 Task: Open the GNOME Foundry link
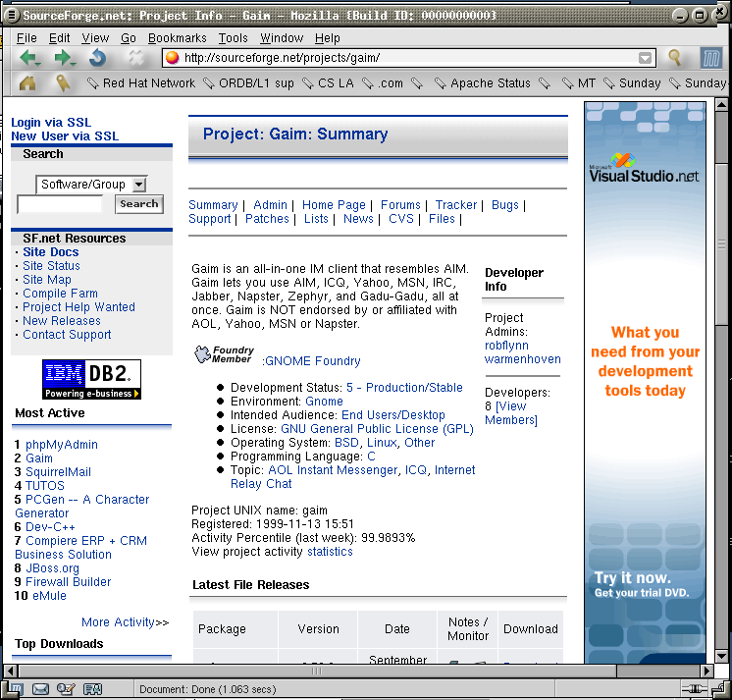[x=313, y=361]
